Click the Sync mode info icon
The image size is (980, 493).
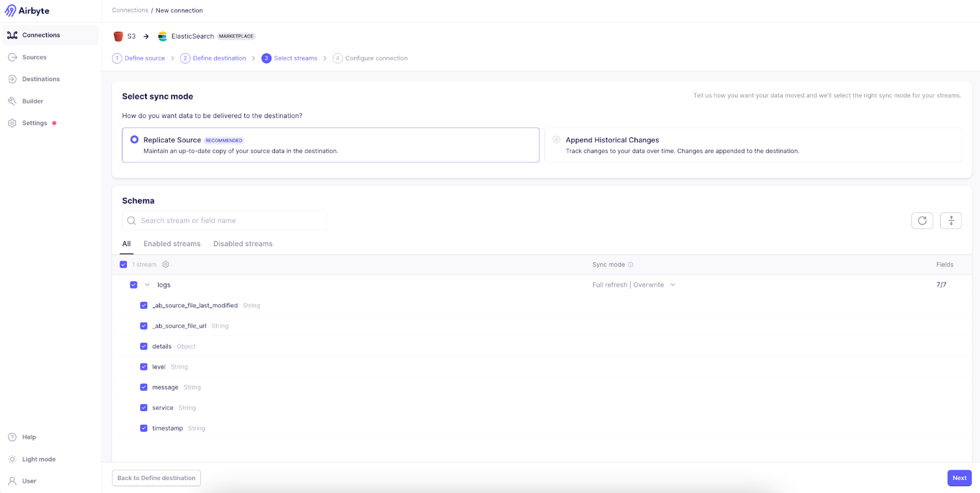[x=631, y=265]
